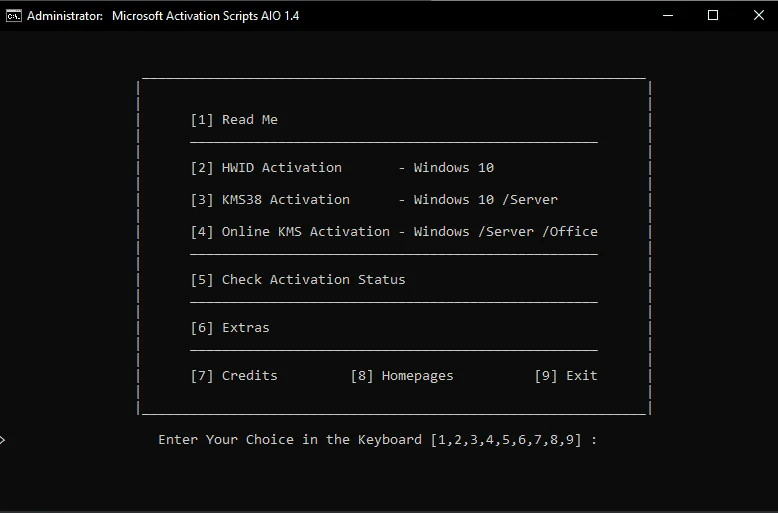778x513 pixels.
Task: Click the Windows /Server /Office description text
Action: 506,232
